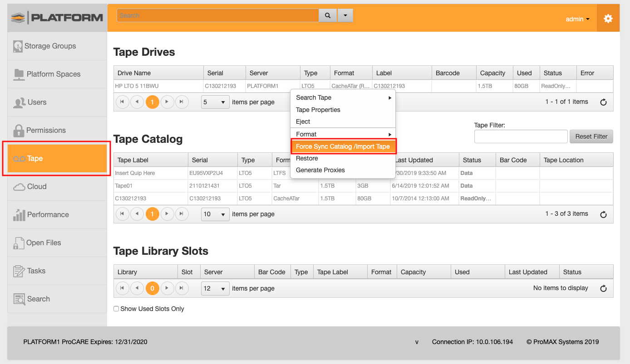Viewport: 630px width, 364px height.
Task: Expand the Search Tape submenu
Action: pyautogui.click(x=343, y=97)
